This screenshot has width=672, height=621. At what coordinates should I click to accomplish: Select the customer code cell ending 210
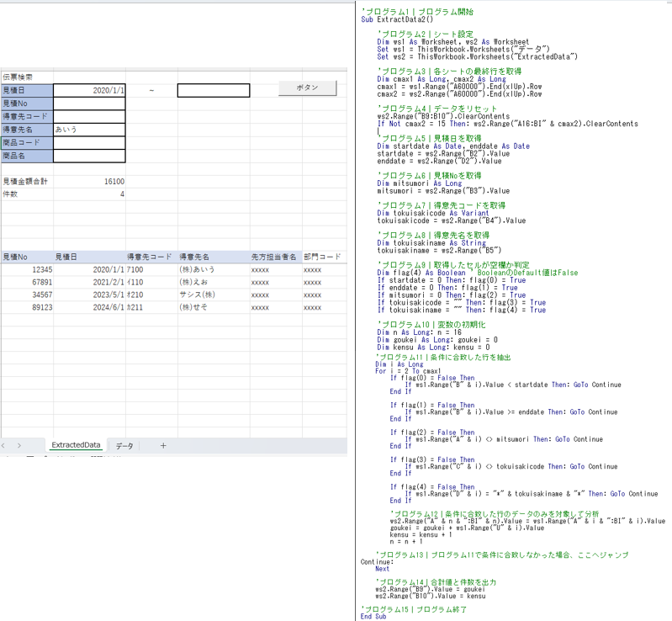pos(151,295)
